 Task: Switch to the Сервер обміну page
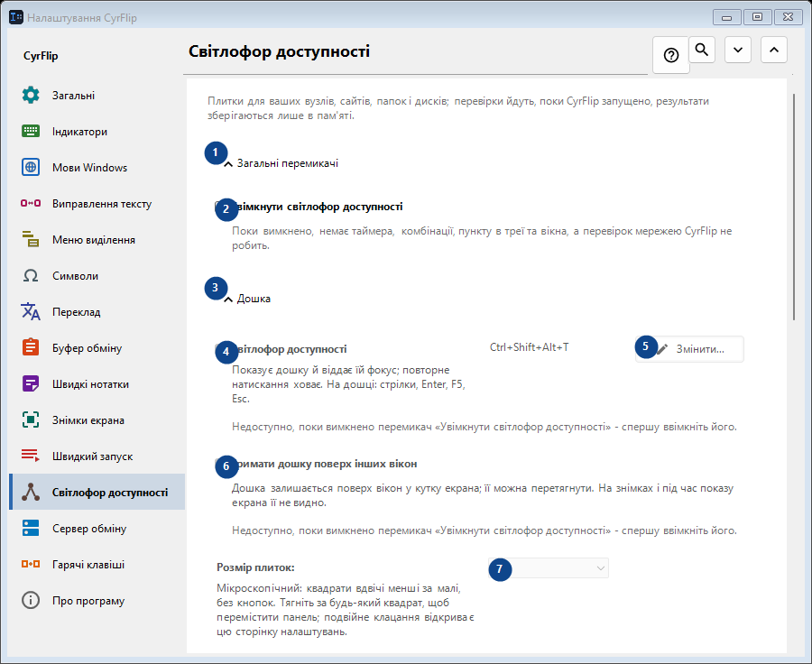coord(97,529)
